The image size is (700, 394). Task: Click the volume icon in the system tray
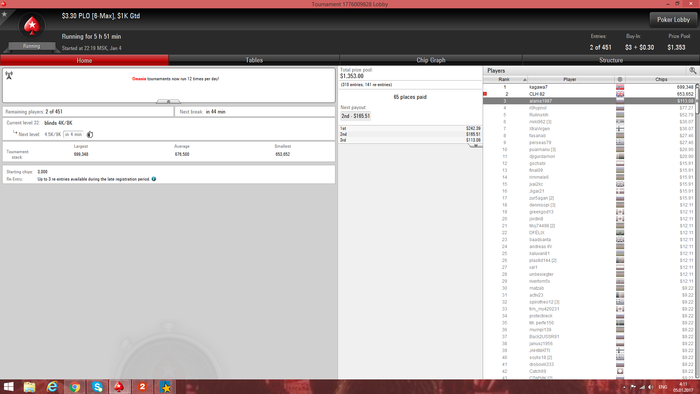click(650, 387)
